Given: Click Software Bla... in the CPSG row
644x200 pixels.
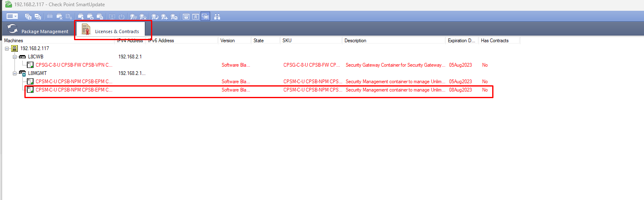Looking at the screenshot, I should pos(236,65).
